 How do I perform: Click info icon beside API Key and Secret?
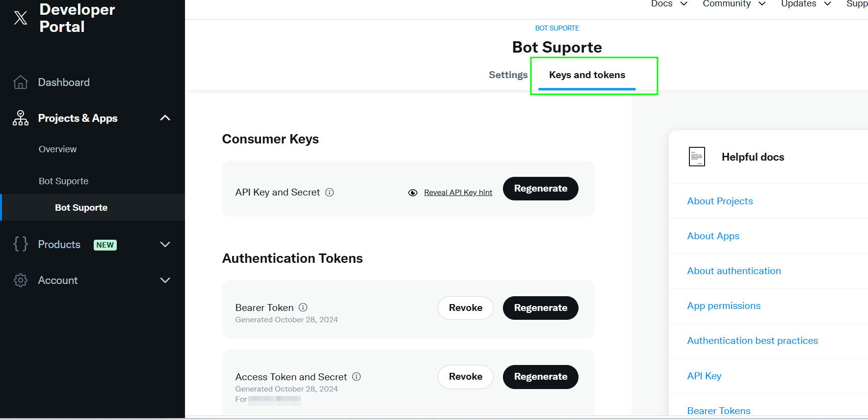point(330,192)
